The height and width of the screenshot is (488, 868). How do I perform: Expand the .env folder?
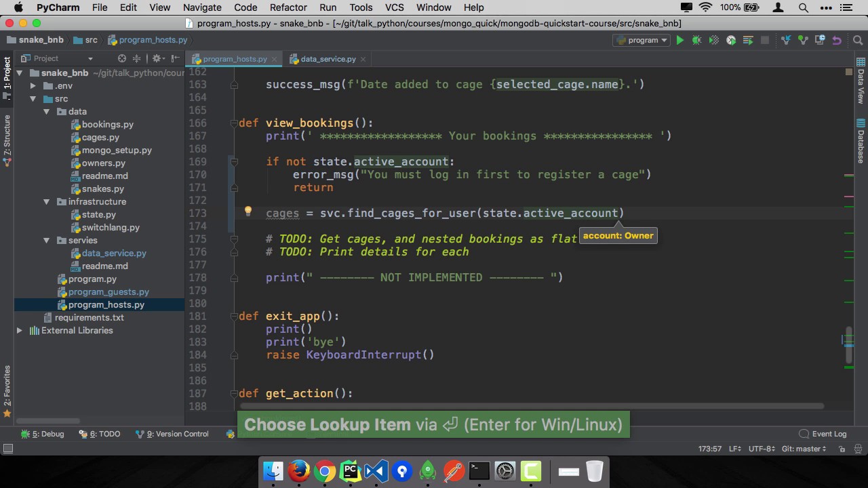pyautogui.click(x=33, y=86)
